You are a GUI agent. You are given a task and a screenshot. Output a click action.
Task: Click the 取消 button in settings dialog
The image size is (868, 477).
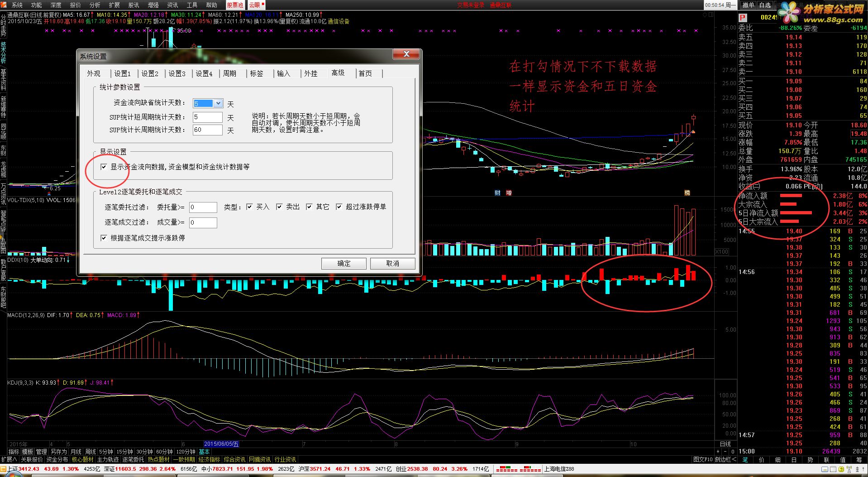coord(393,263)
